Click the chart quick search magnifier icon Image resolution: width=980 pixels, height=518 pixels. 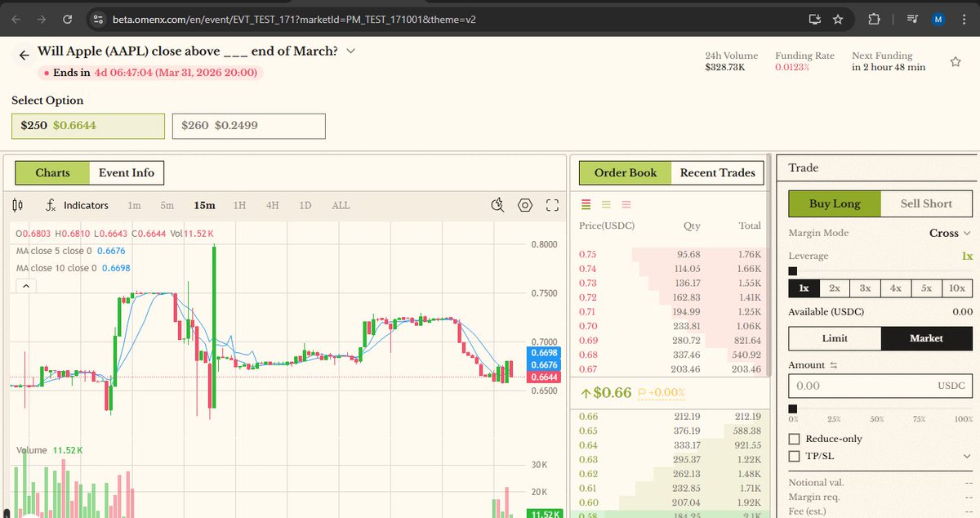[497, 205]
